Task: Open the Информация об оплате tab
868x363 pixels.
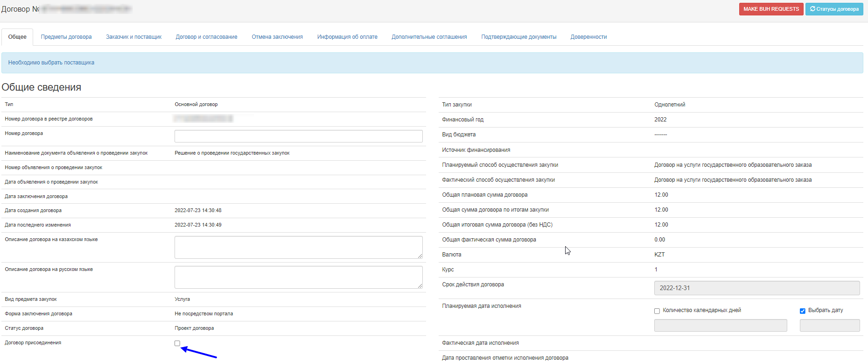Action: pyautogui.click(x=347, y=37)
